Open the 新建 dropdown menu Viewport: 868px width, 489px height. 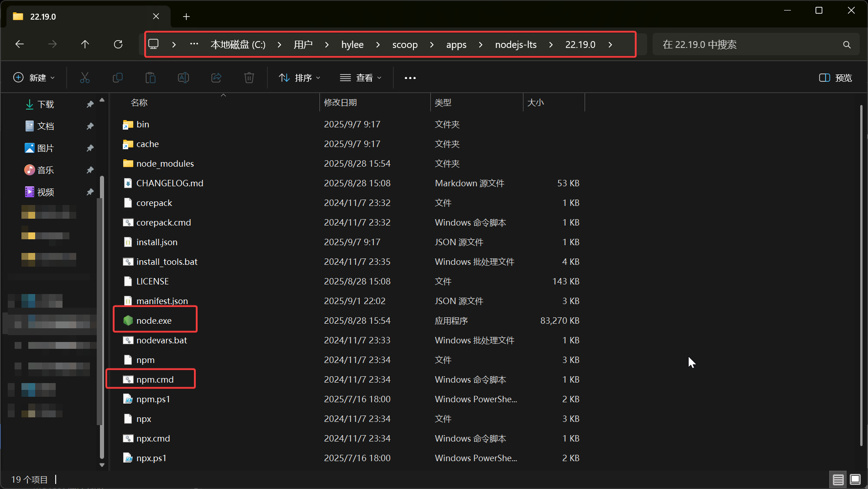tap(34, 78)
